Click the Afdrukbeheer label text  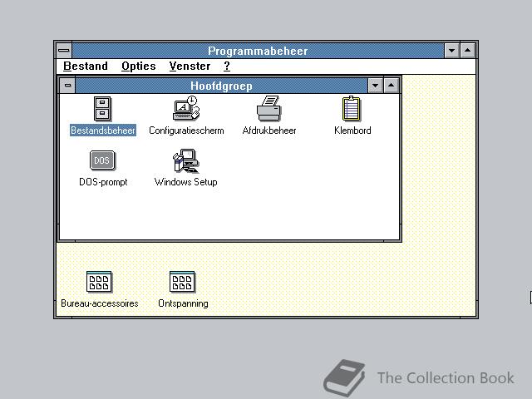(269, 131)
